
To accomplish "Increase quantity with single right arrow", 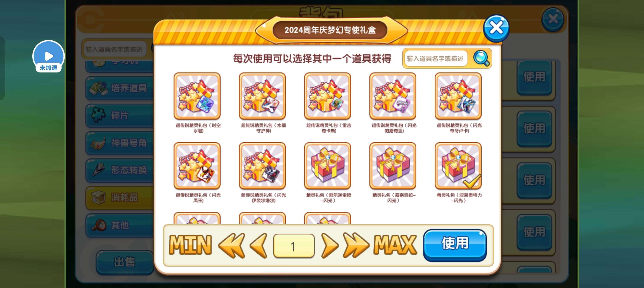I will (x=329, y=245).
